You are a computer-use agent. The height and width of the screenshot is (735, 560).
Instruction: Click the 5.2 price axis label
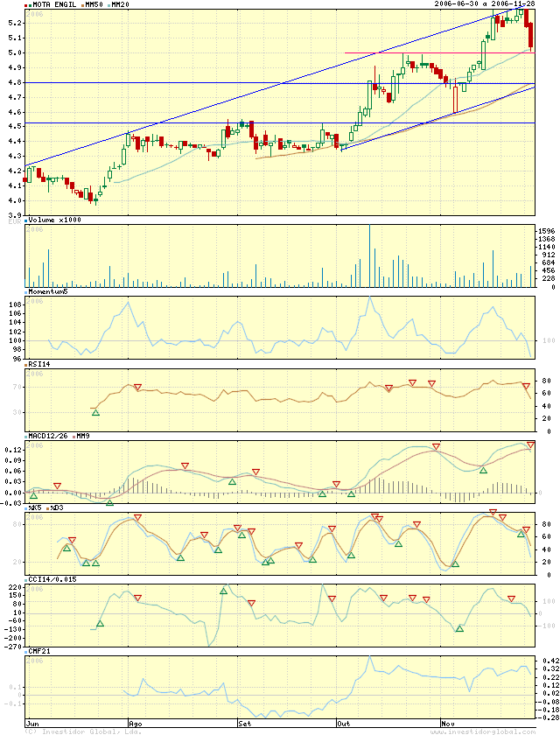pyautogui.click(x=15, y=23)
